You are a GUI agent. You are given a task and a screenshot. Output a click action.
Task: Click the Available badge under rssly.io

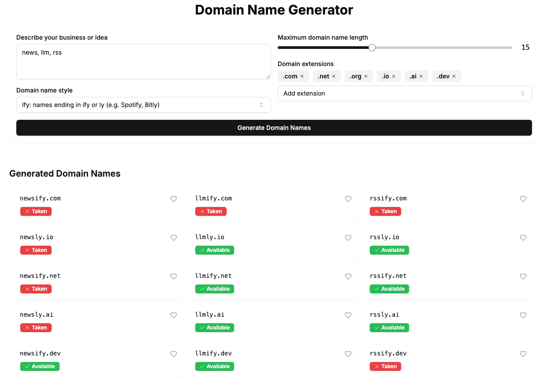(389, 250)
